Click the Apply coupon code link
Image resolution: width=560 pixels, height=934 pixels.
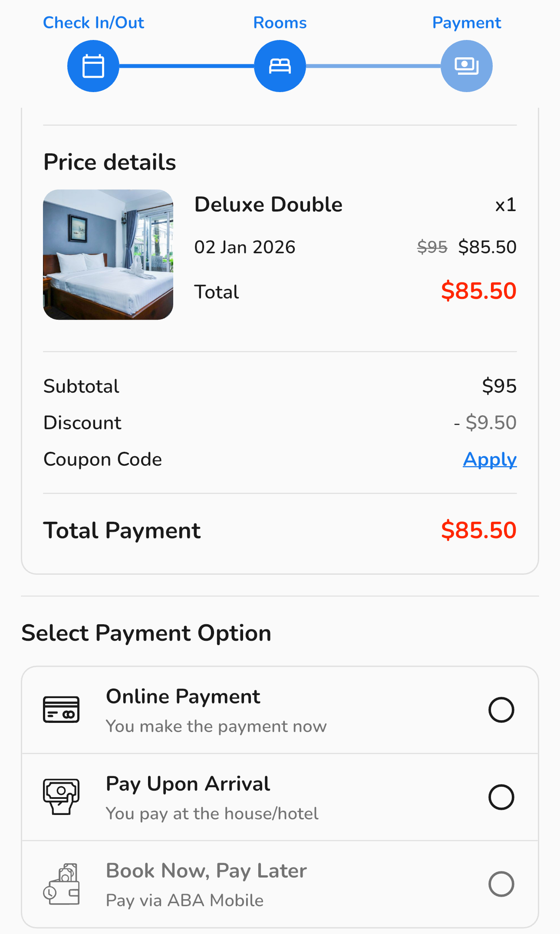click(x=490, y=459)
